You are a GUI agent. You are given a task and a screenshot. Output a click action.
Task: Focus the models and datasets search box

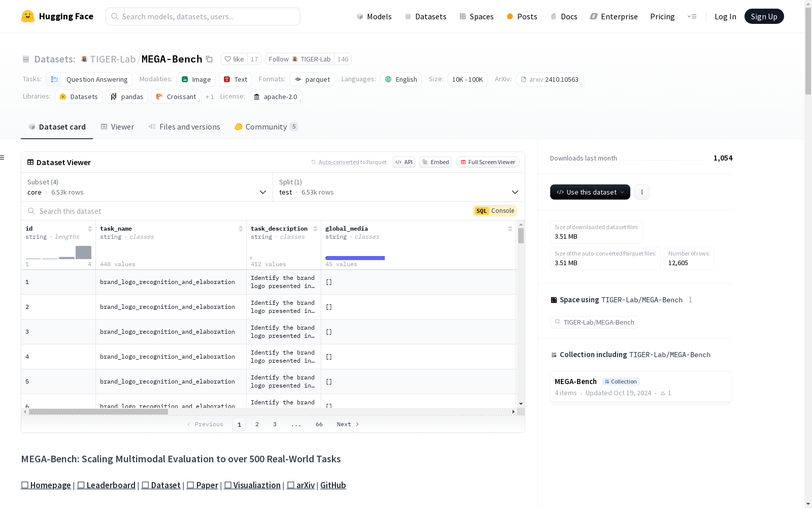point(203,16)
